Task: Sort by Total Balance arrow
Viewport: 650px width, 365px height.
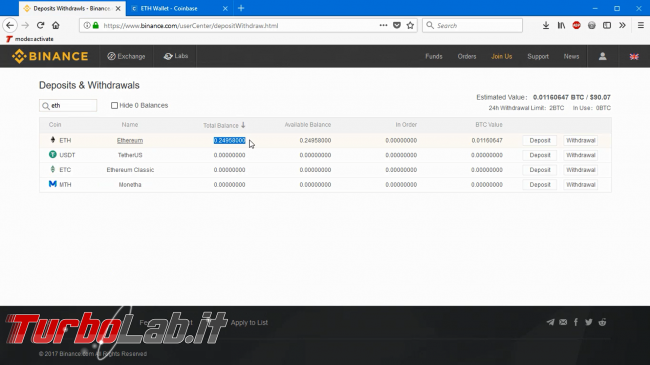Action: (x=243, y=125)
